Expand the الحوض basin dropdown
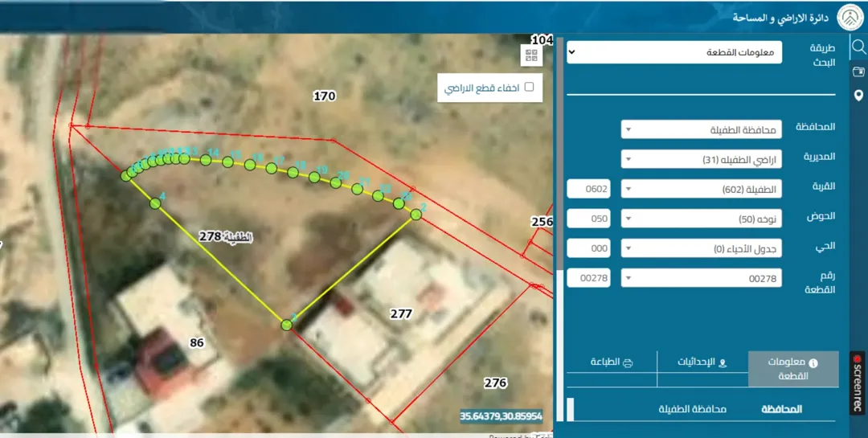The height and width of the screenshot is (438, 868). coord(702,219)
